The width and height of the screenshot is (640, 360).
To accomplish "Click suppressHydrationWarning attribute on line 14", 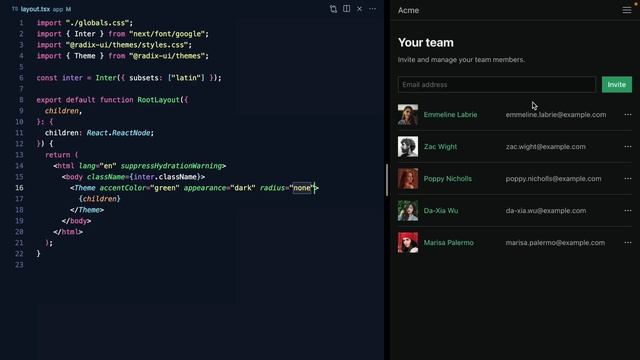I will [171, 166].
